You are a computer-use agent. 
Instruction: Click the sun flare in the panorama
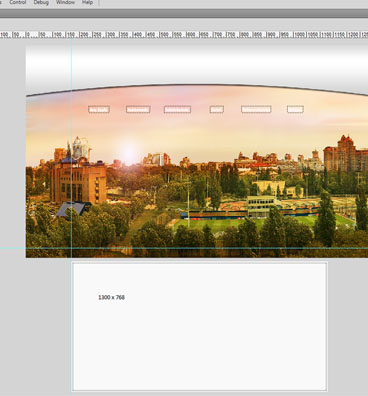point(129,153)
